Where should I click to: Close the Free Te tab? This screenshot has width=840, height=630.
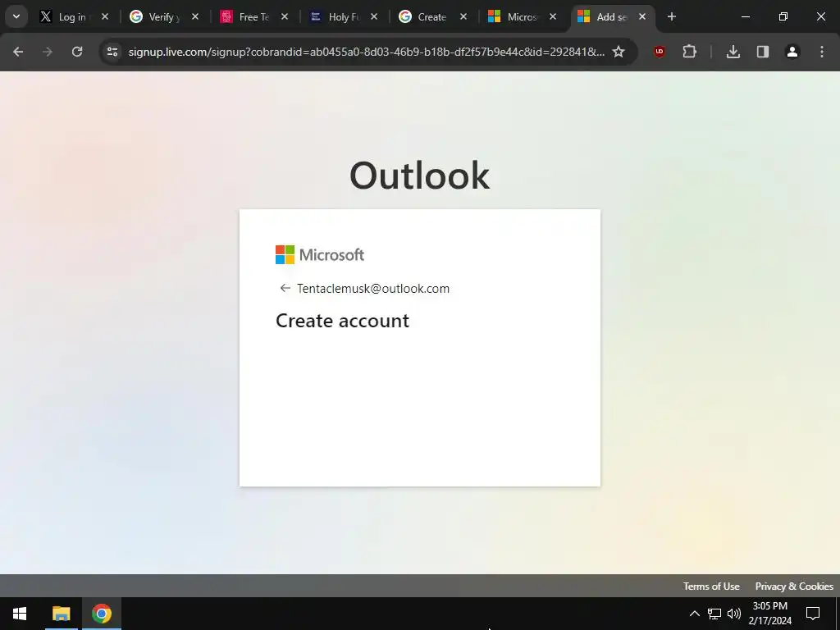(x=285, y=16)
